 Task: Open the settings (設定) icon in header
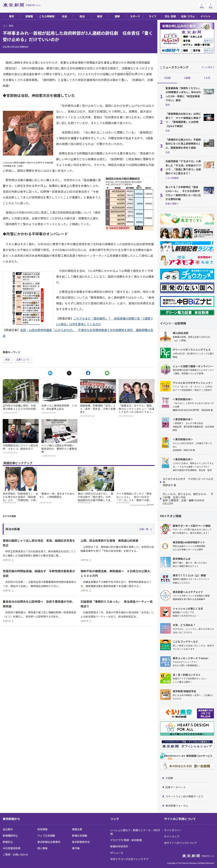tap(211, 6)
